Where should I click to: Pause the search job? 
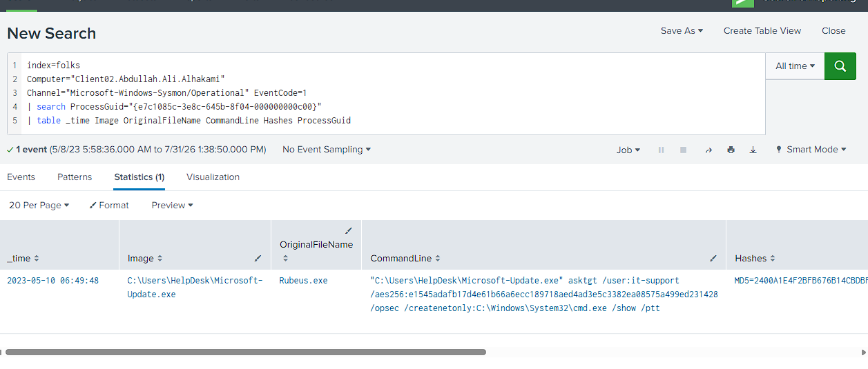pyautogui.click(x=661, y=150)
